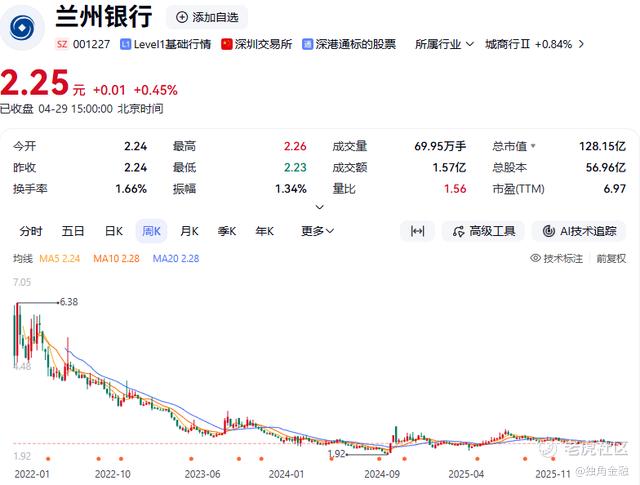Click the L1 Level1基础行情 badge icon
This screenshot has width=640, height=485.
125,44
